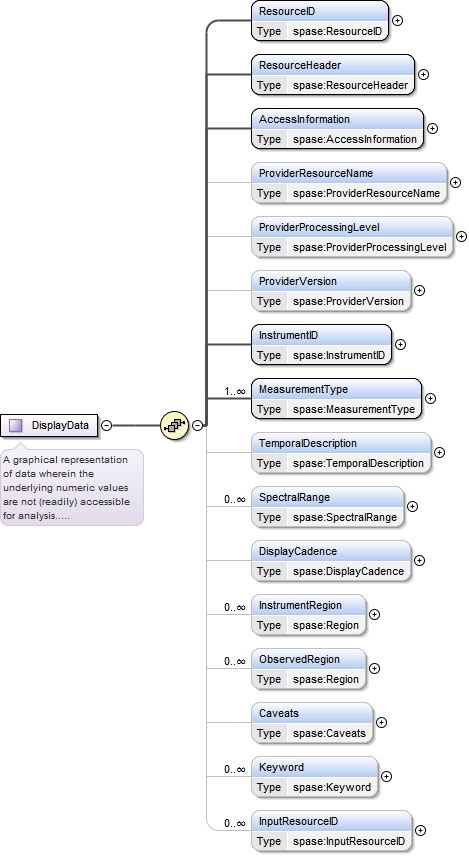Expand the ProviderVersion element
The height and width of the screenshot is (856, 469).
tap(419, 291)
